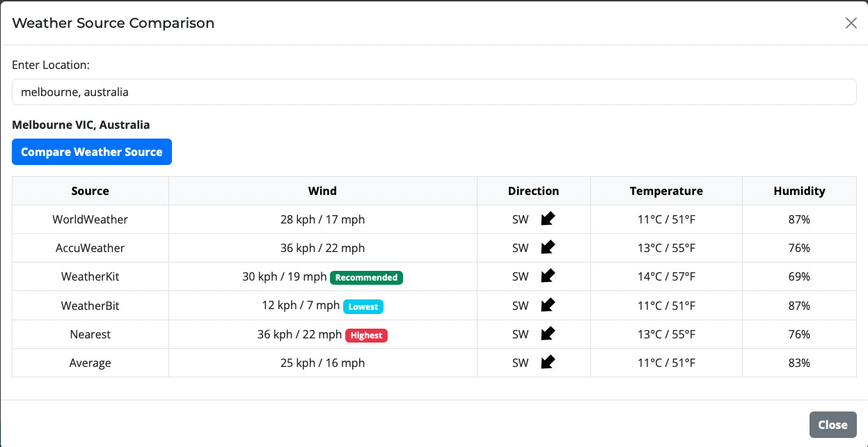Click the blue Lowest badge
Screen dimensions: 868x447
click(x=363, y=306)
